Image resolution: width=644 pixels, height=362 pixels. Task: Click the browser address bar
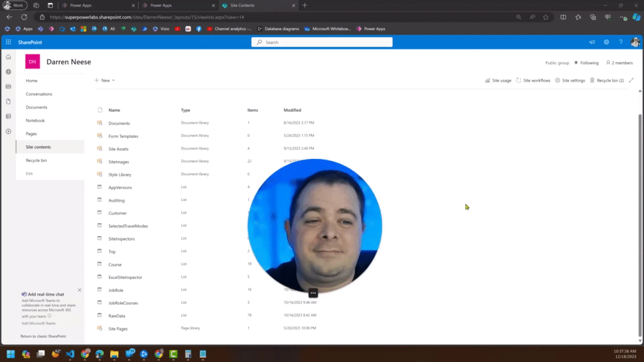click(275, 17)
